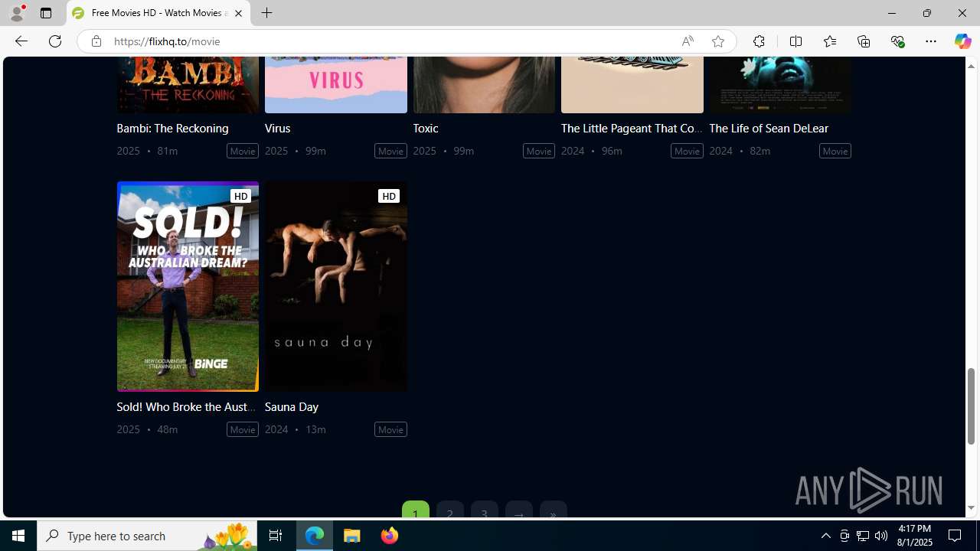Open the Collections panel
Image resolution: width=980 pixels, height=551 pixels.
(x=864, y=41)
